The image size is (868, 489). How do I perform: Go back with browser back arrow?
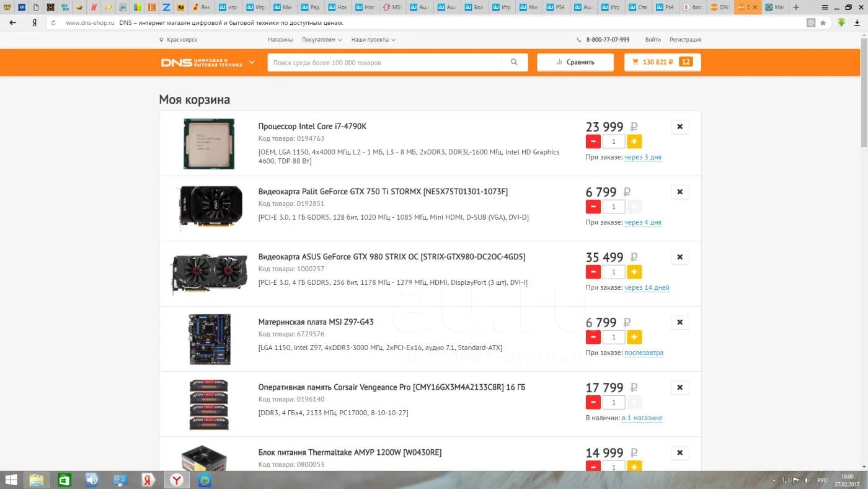[x=13, y=22]
